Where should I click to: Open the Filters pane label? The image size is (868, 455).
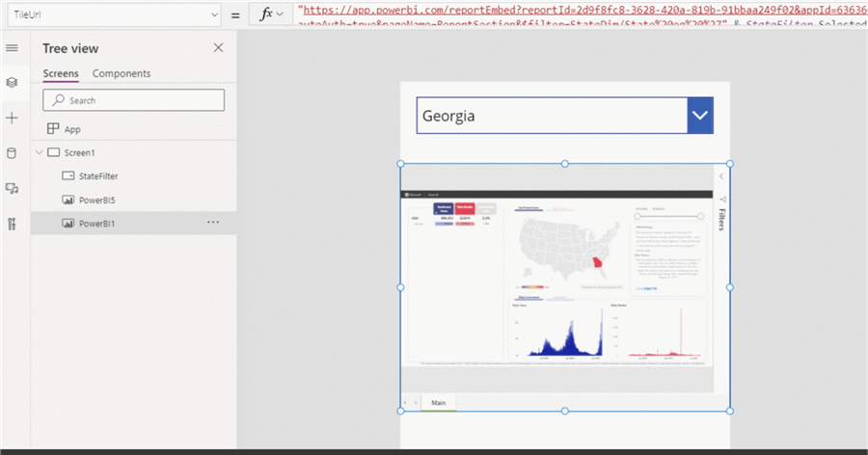point(721,219)
